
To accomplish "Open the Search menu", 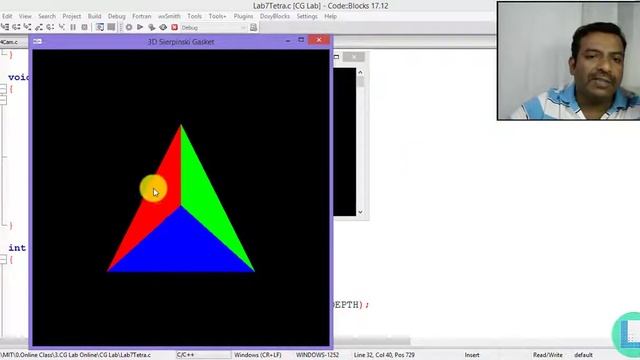I will [47, 16].
